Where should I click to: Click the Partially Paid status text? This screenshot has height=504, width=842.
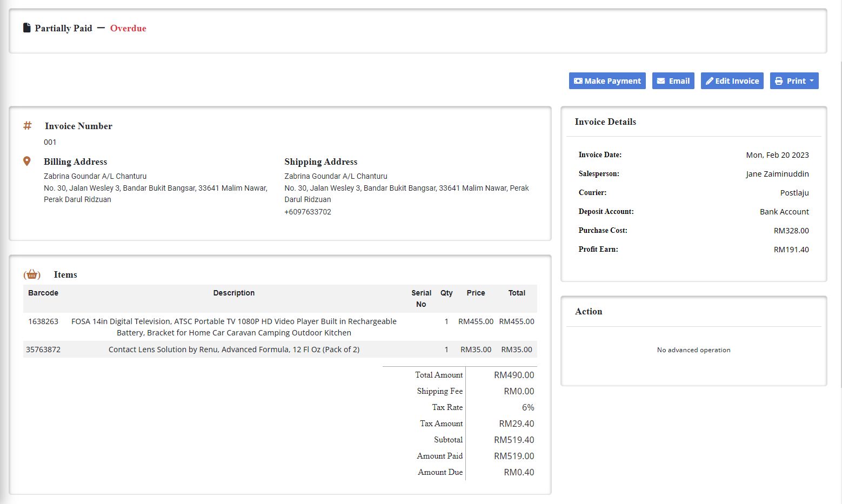(x=63, y=28)
